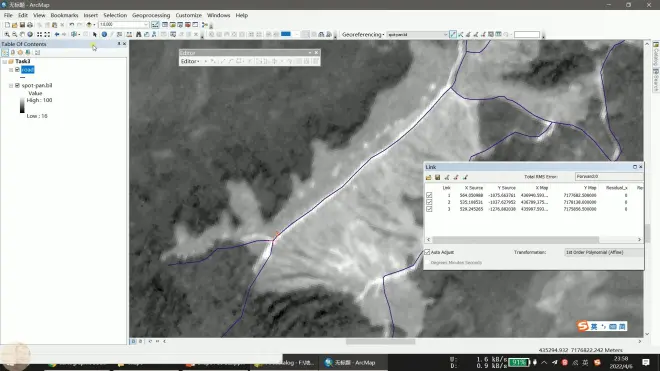Click the Find binoculars icon
The image size is (660, 371).
(x=138, y=35)
